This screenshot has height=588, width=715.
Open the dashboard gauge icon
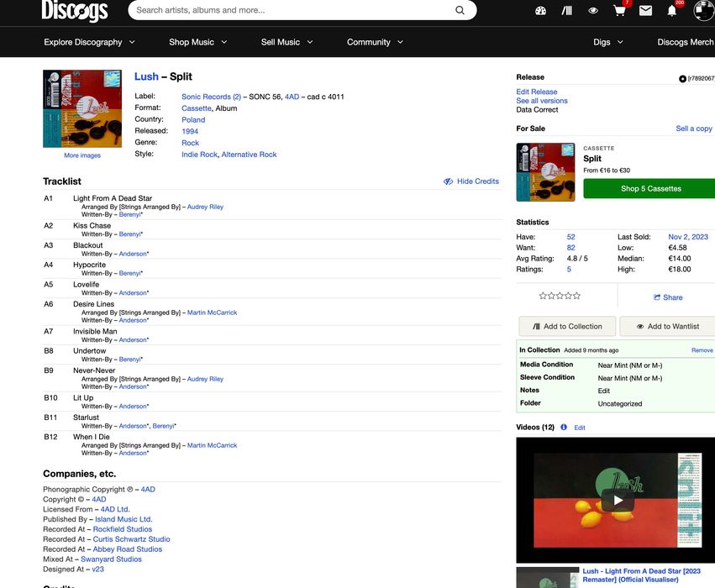(x=540, y=10)
